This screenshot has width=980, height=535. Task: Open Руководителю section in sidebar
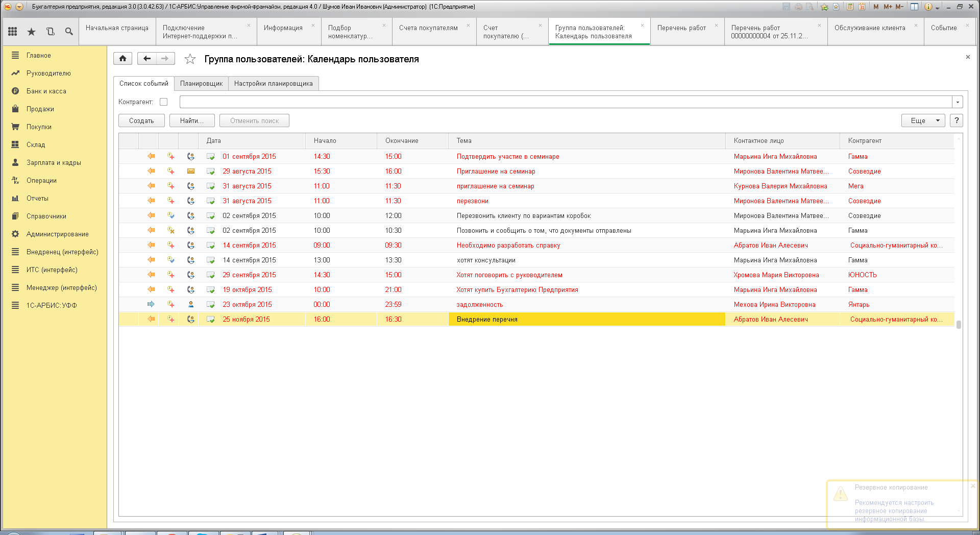(x=48, y=73)
